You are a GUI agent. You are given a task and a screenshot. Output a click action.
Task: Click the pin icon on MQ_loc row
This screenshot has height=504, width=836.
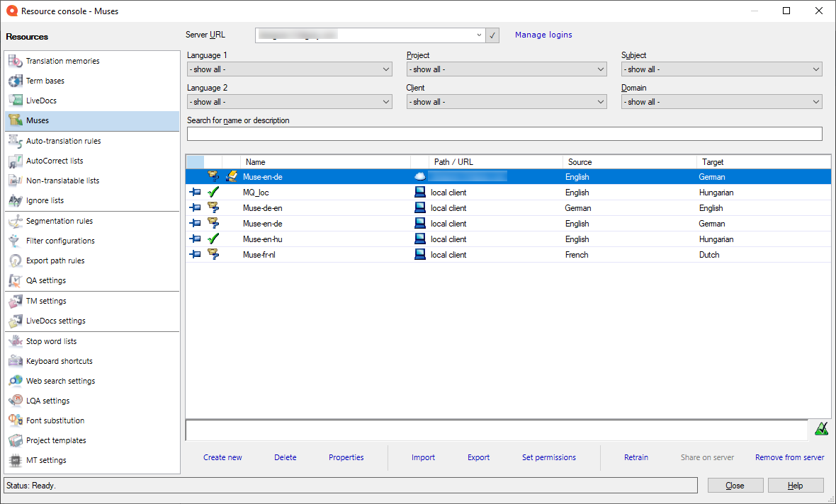(195, 193)
